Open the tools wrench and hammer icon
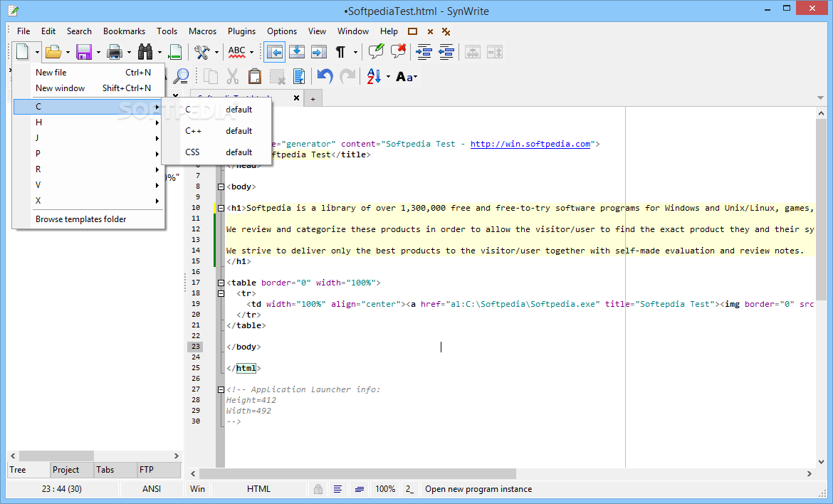833x504 pixels. click(x=202, y=52)
